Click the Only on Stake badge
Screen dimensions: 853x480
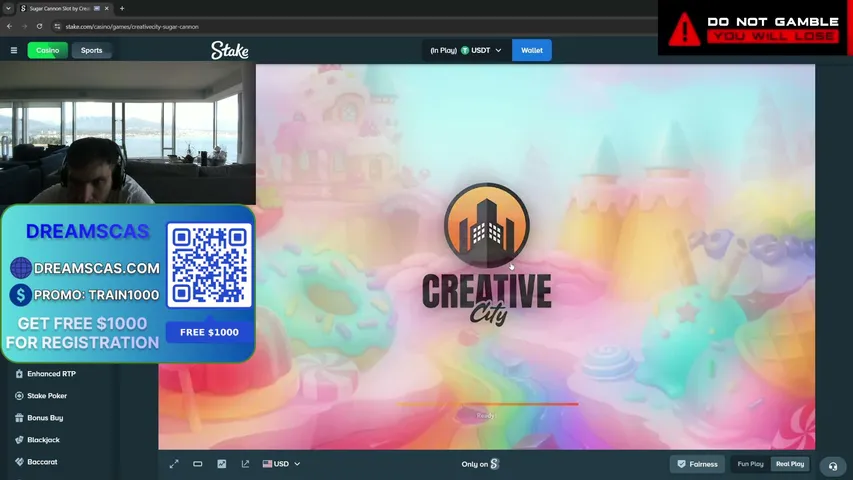pyautogui.click(x=480, y=464)
